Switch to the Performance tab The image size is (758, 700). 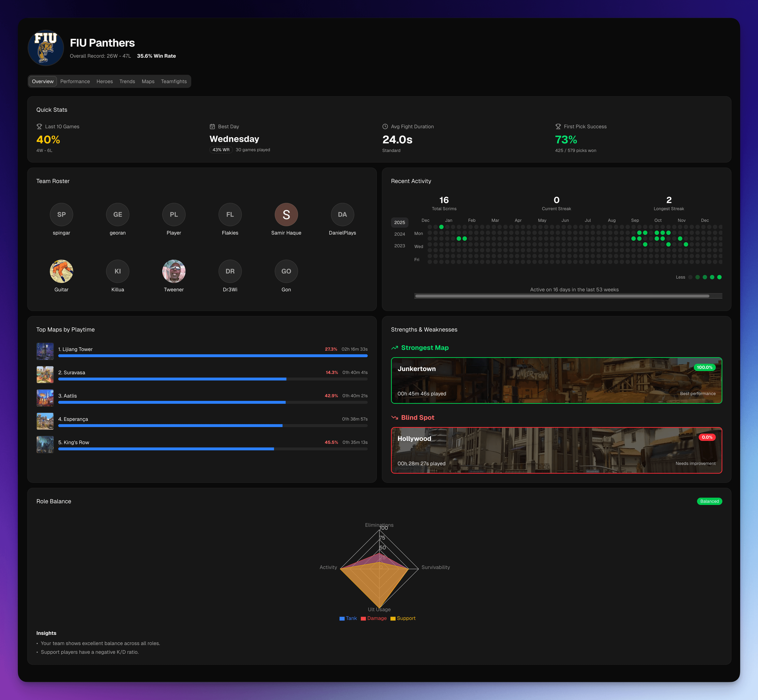(75, 81)
